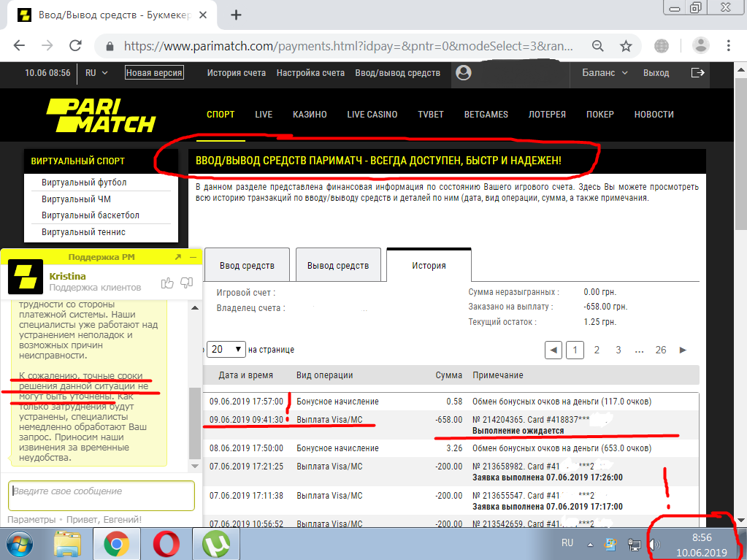Expand the RU language dropdown
Screen dimensions: 747x560
pyautogui.click(x=96, y=73)
